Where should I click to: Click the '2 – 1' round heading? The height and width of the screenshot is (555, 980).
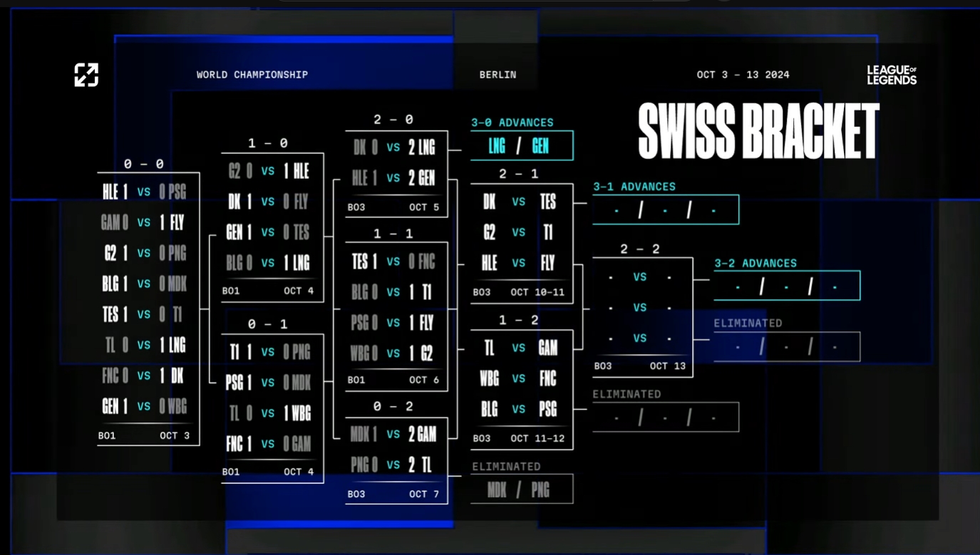[518, 174]
